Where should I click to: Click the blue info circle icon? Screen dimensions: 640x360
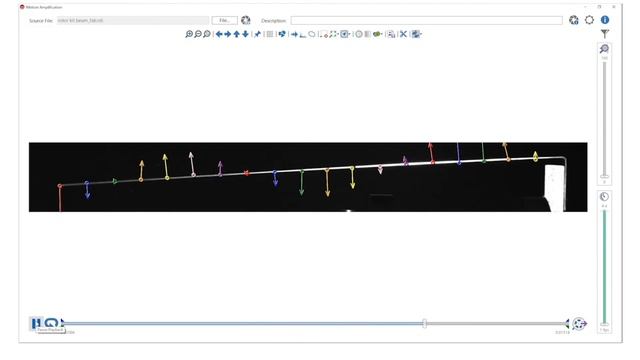pyautogui.click(x=605, y=20)
